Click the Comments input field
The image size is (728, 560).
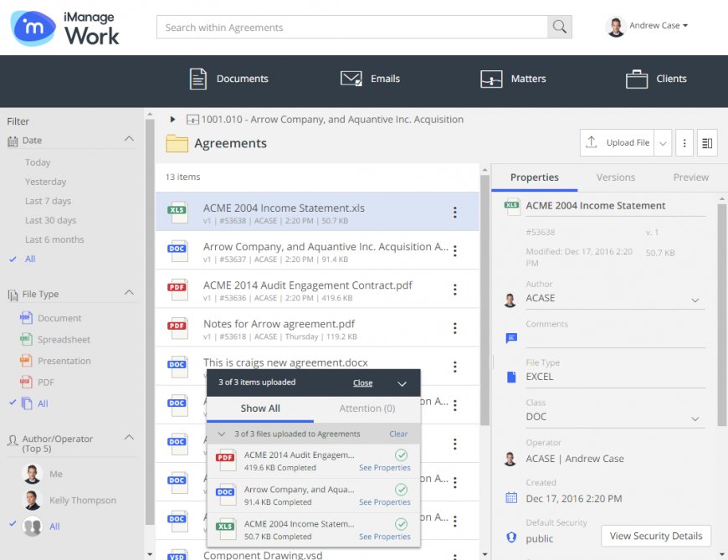point(616,338)
